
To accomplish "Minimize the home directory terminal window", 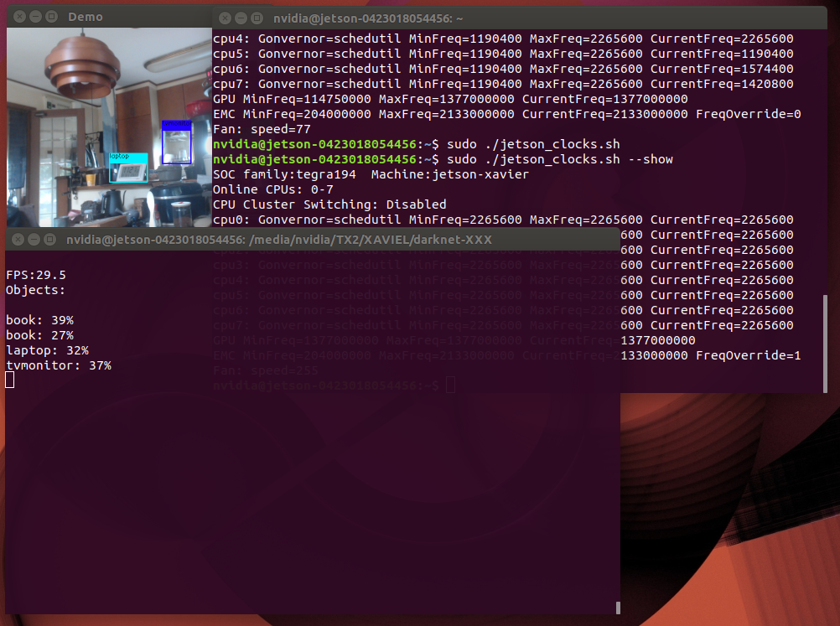I will (241, 18).
